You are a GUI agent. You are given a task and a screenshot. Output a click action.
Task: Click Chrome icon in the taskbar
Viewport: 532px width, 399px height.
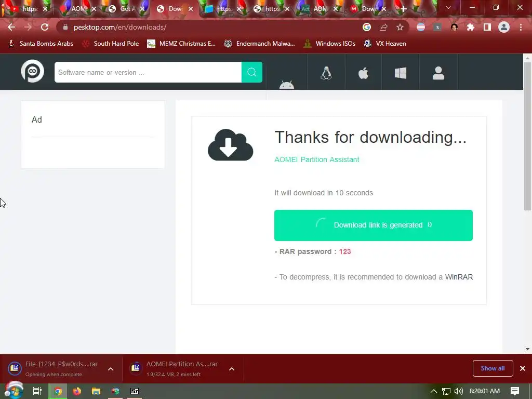click(x=58, y=391)
